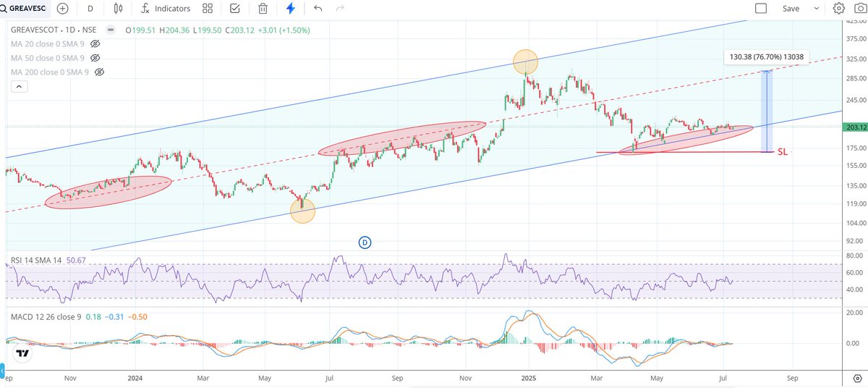Open the GREAVESC symbol search box
The width and height of the screenshot is (868, 388).
(25, 9)
